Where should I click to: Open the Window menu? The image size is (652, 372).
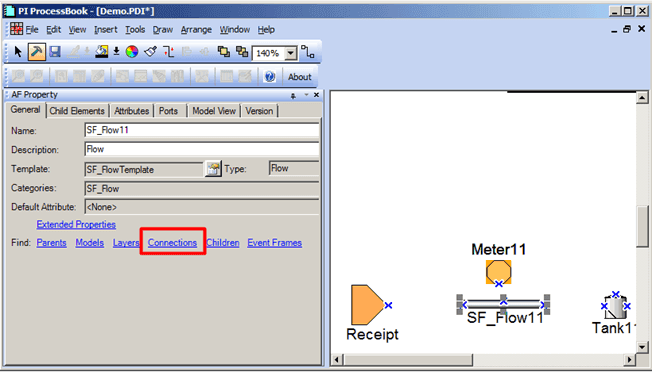pos(235,30)
